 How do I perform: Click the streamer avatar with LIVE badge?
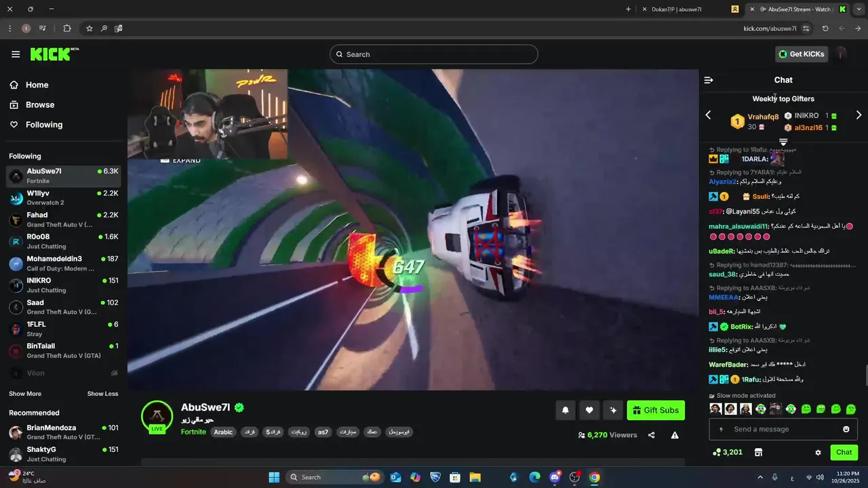[157, 417]
